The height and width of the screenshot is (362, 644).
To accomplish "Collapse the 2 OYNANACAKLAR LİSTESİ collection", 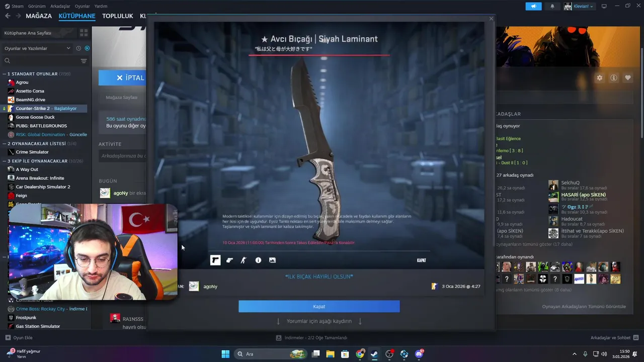I will pyautogui.click(x=5, y=143).
